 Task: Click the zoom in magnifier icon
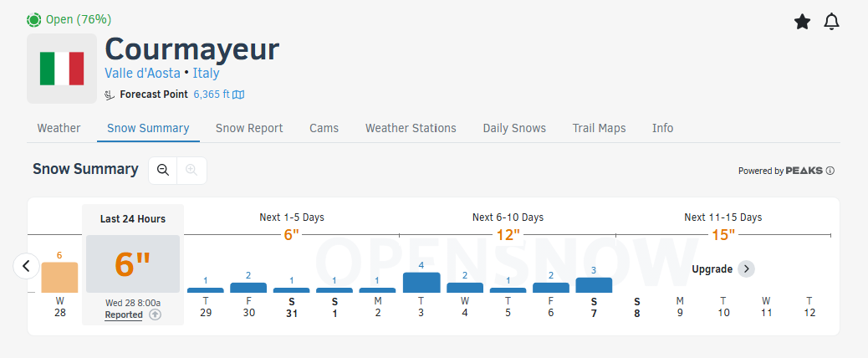click(191, 170)
